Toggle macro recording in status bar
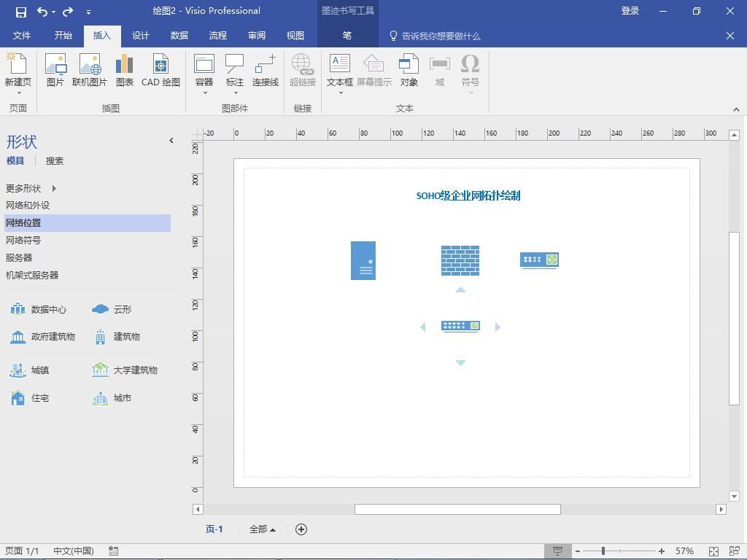 coord(114,551)
